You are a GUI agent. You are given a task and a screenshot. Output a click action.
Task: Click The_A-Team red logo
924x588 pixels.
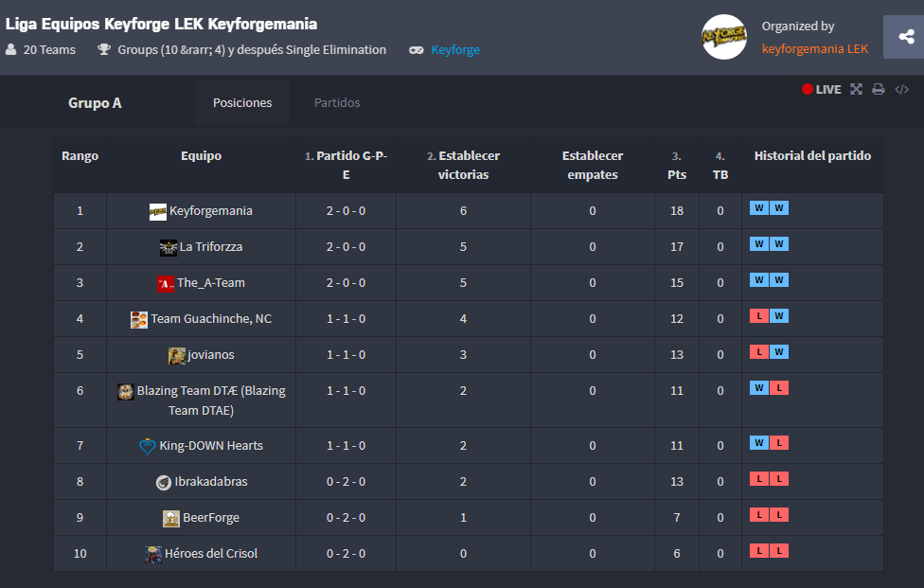(166, 283)
